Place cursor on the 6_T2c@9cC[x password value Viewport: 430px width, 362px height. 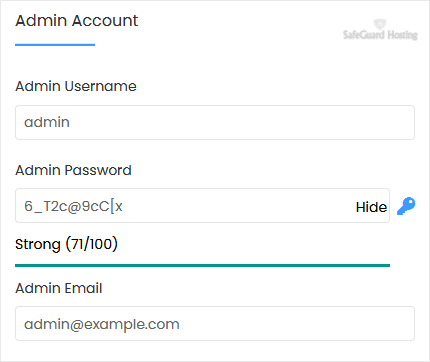(73, 206)
